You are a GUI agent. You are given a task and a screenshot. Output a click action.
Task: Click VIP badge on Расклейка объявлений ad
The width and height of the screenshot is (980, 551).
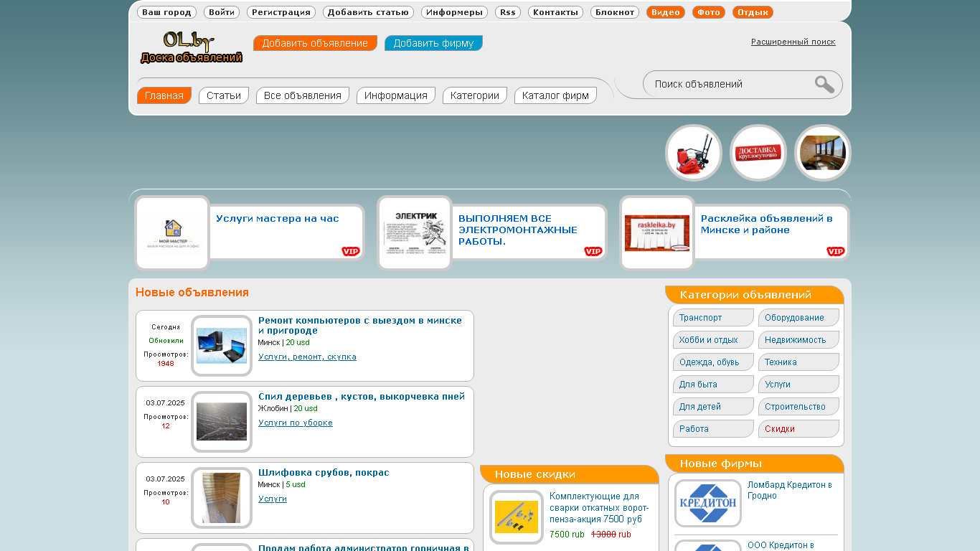pyautogui.click(x=836, y=251)
